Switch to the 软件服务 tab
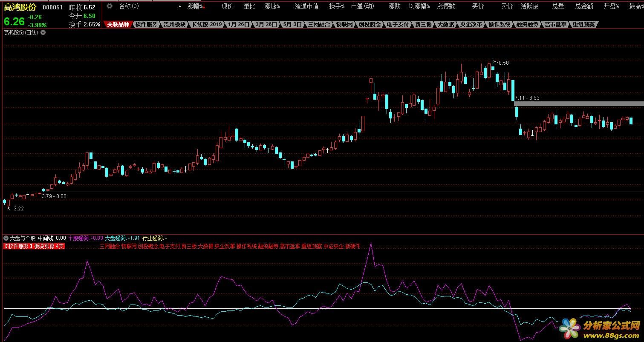The image size is (644, 342). (x=146, y=24)
